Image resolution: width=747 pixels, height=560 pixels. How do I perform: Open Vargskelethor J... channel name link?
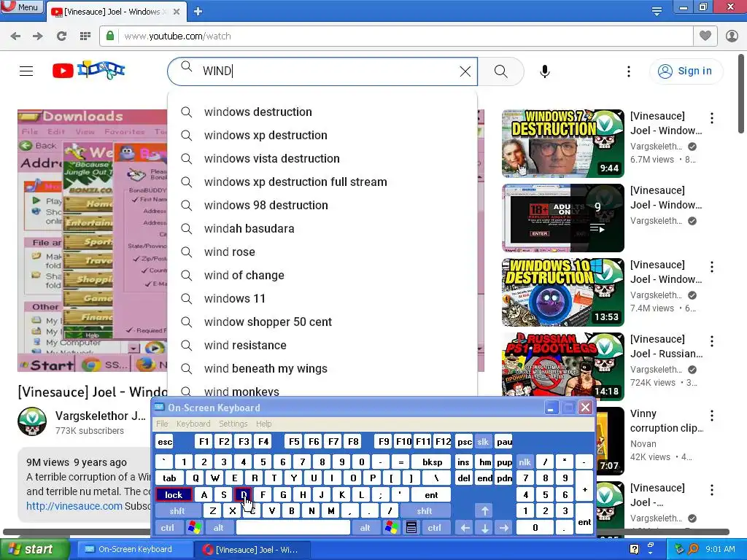point(101,416)
